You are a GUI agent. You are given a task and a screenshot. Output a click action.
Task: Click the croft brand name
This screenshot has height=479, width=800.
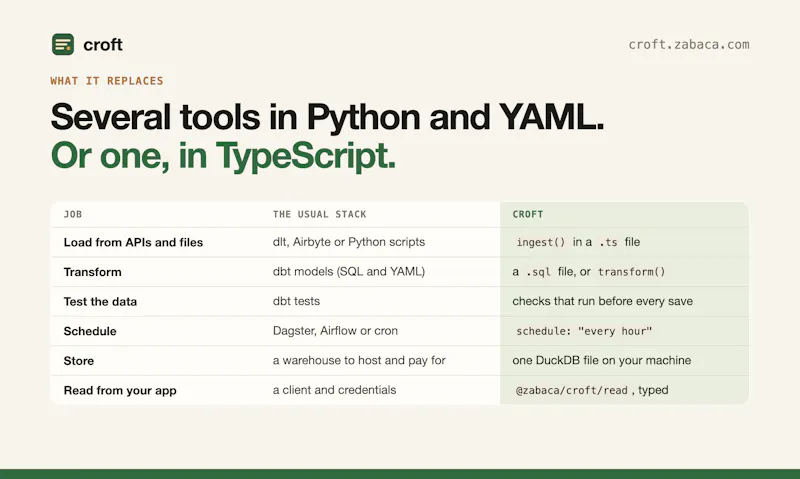coord(103,45)
